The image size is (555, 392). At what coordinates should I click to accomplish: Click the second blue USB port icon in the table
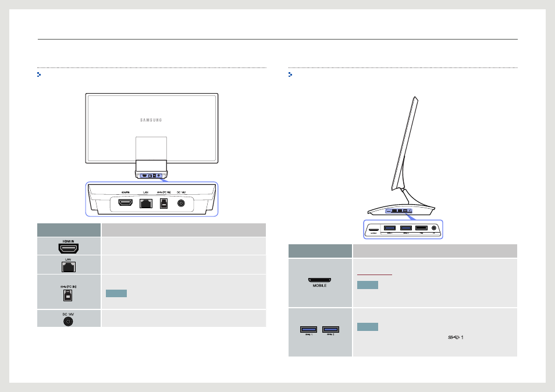tap(330, 329)
